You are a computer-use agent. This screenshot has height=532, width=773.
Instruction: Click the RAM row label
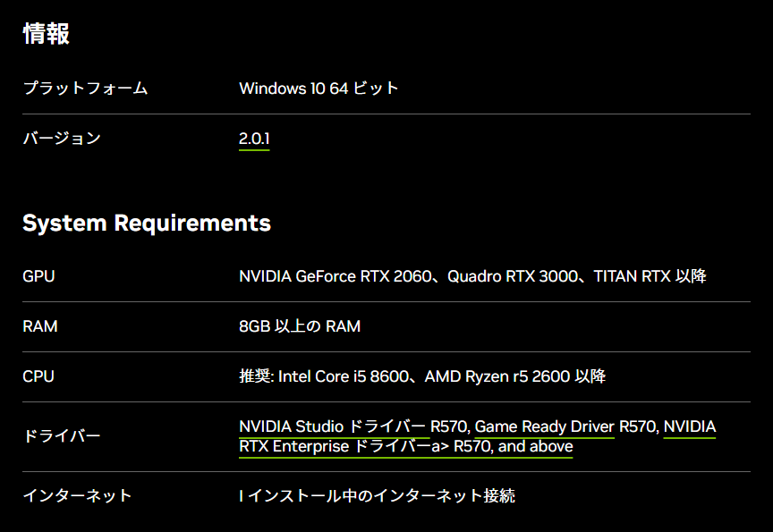[40, 326]
